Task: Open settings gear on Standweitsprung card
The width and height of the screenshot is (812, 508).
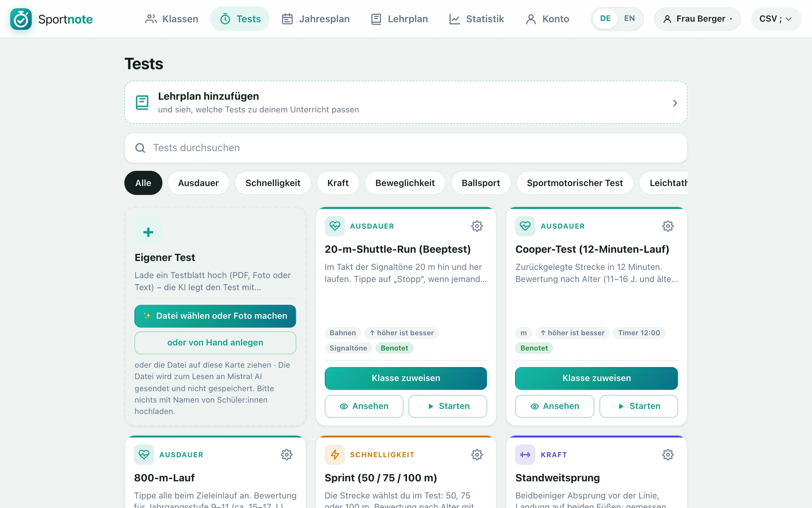Action: pyautogui.click(x=668, y=455)
